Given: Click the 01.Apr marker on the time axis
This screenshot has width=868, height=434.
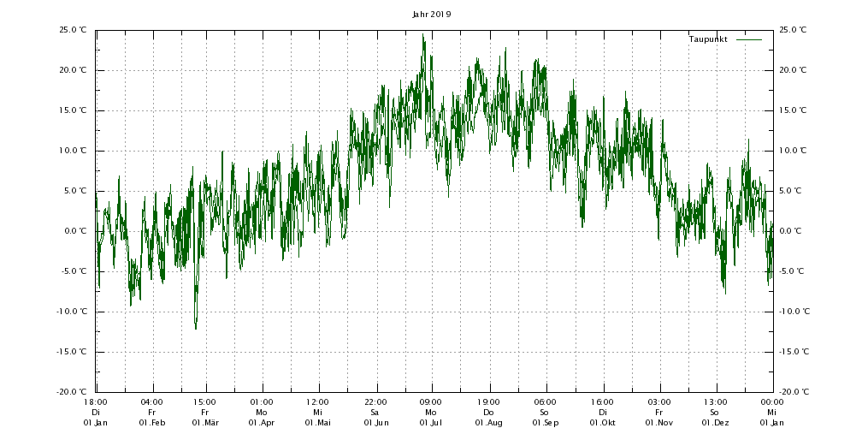Looking at the screenshot, I should [261, 423].
